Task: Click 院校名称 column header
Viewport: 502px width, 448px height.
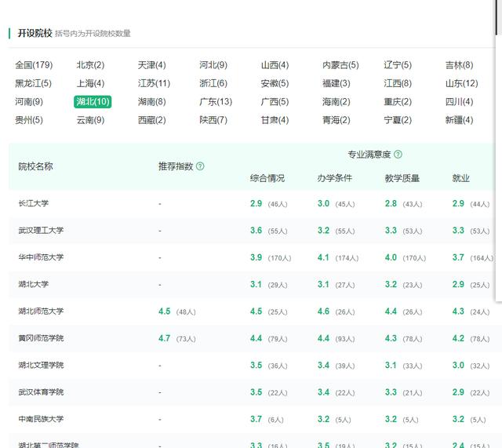Action: point(35,166)
